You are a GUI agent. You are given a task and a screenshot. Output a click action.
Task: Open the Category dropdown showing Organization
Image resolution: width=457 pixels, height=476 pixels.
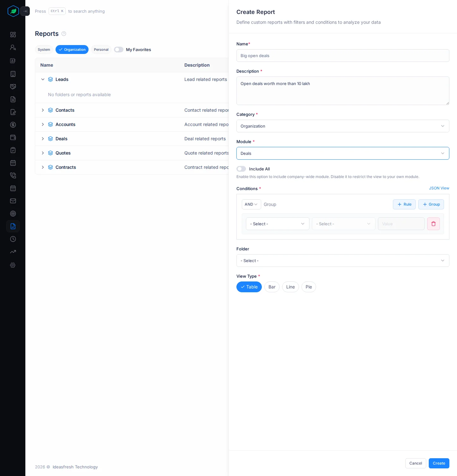pyautogui.click(x=343, y=126)
